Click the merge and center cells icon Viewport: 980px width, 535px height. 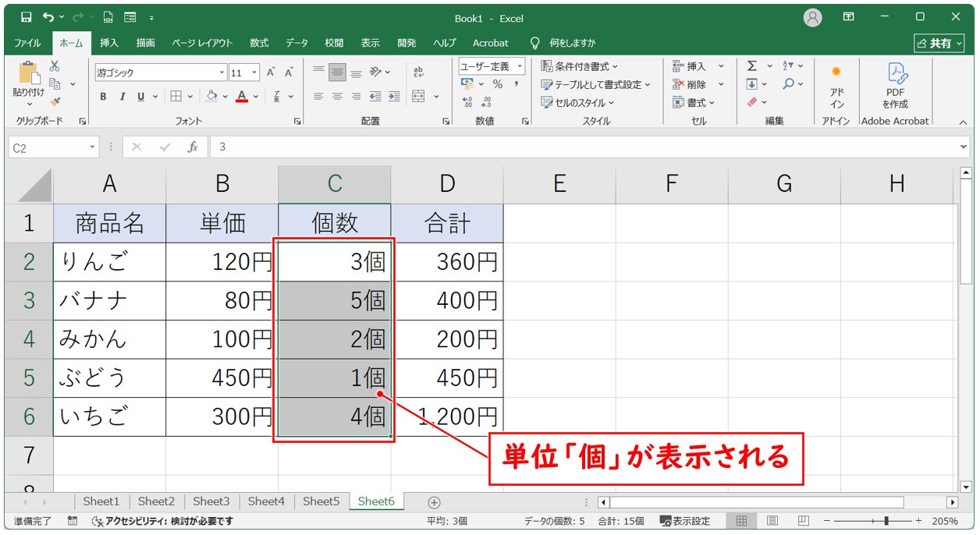tap(419, 97)
